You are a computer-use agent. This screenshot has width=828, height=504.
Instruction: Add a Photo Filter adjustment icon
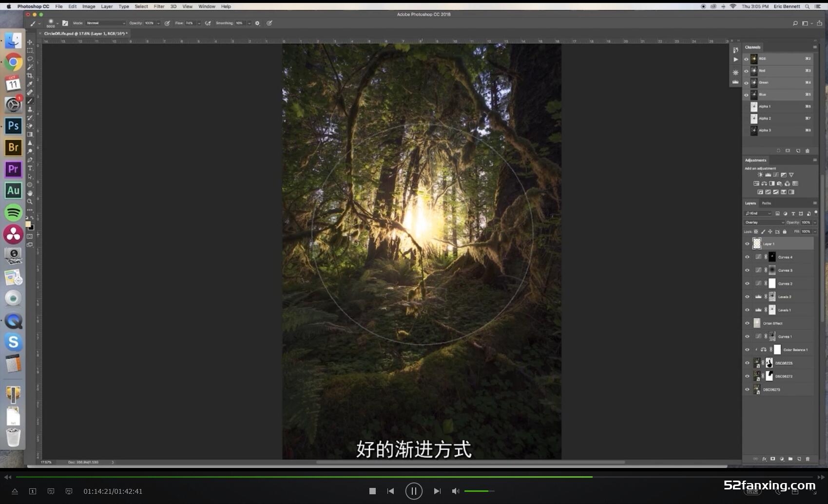(x=779, y=184)
